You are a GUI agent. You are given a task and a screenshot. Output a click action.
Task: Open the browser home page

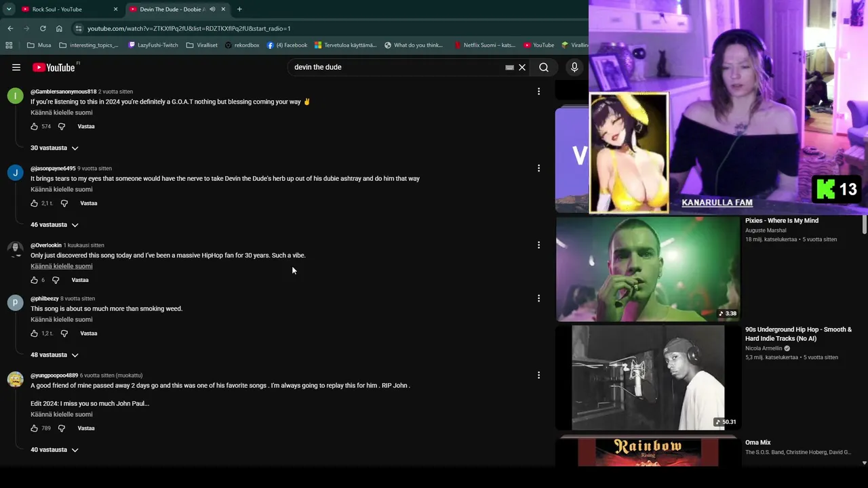59,28
